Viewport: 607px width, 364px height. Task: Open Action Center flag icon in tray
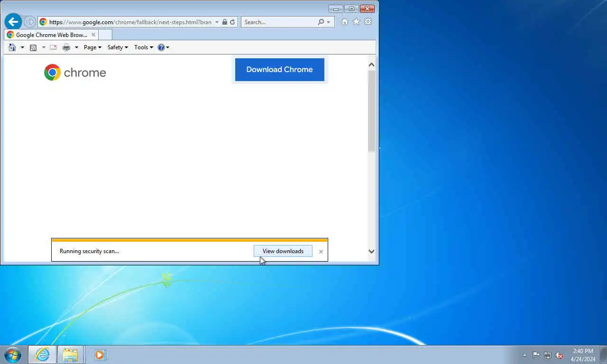536,355
